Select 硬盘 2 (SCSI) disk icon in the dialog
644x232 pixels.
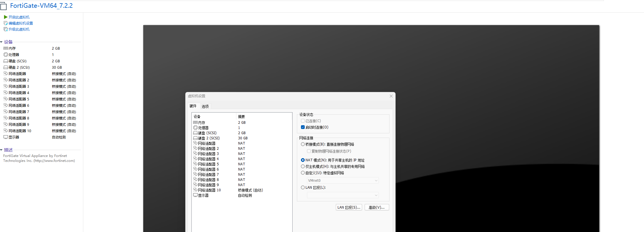[x=195, y=138]
